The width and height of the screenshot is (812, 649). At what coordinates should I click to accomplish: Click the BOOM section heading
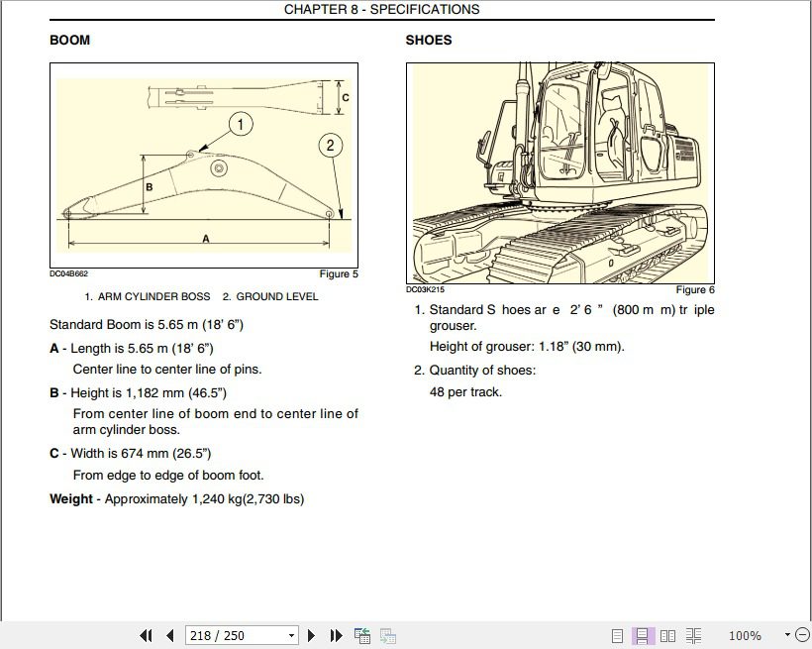tap(70, 40)
